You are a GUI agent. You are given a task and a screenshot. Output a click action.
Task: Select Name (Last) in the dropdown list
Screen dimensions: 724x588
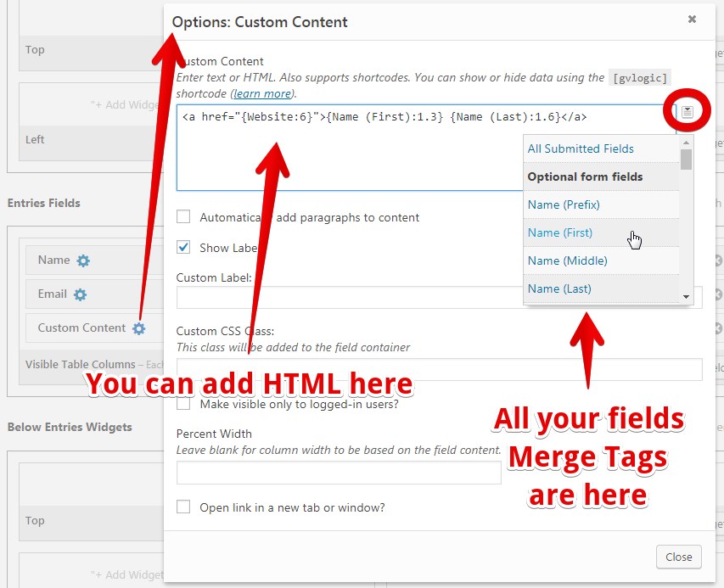coord(559,288)
